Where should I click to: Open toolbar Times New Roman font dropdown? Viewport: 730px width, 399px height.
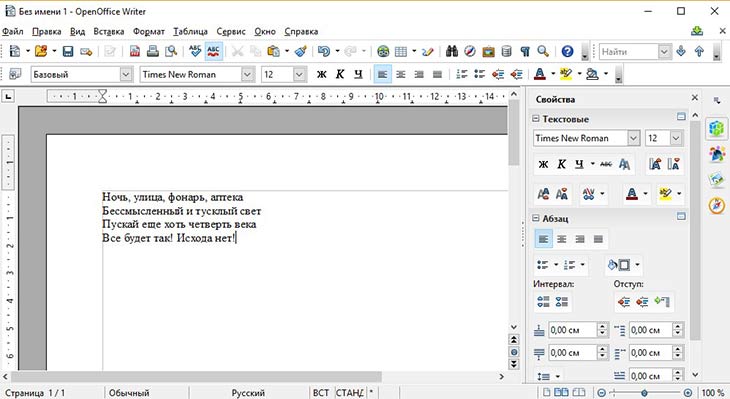coord(247,74)
